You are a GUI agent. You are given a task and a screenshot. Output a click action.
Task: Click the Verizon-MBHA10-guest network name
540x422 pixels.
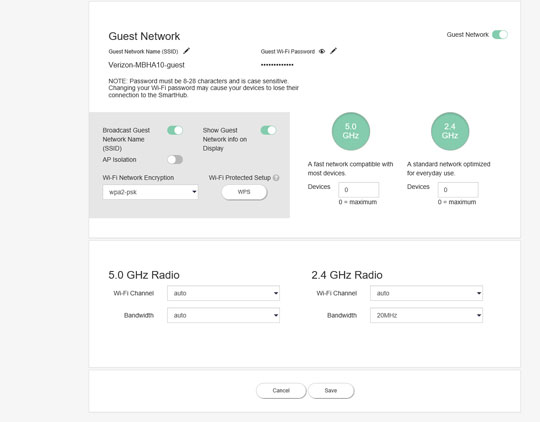click(146, 65)
